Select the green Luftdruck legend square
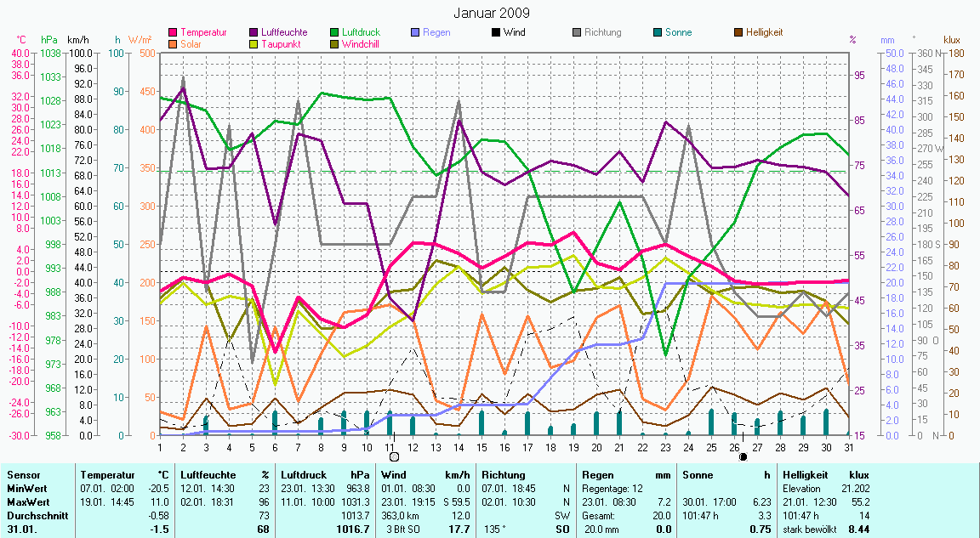This screenshot has height=538, width=980. (335, 33)
